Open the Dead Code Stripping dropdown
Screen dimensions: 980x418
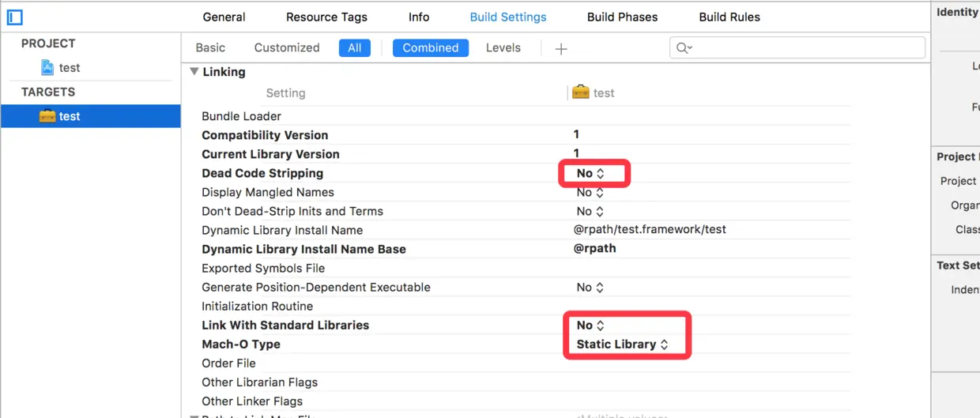point(590,173)
